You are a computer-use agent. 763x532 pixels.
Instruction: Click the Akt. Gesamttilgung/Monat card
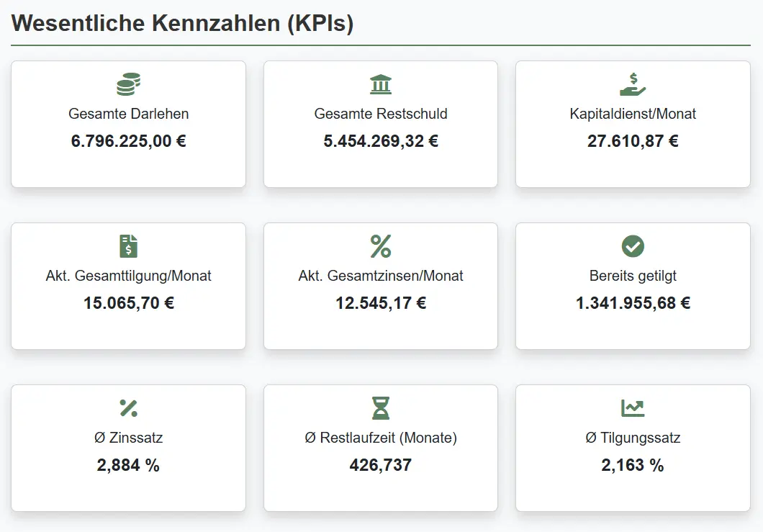click(128, 286)
